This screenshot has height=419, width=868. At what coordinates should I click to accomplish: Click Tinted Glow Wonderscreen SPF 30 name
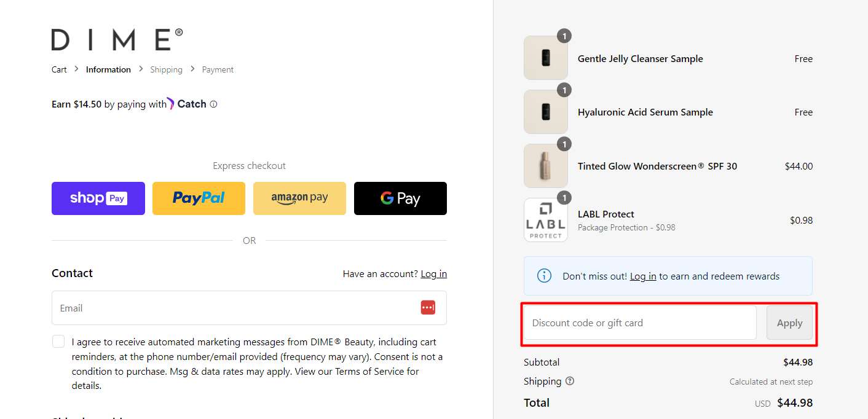(657, 166)
